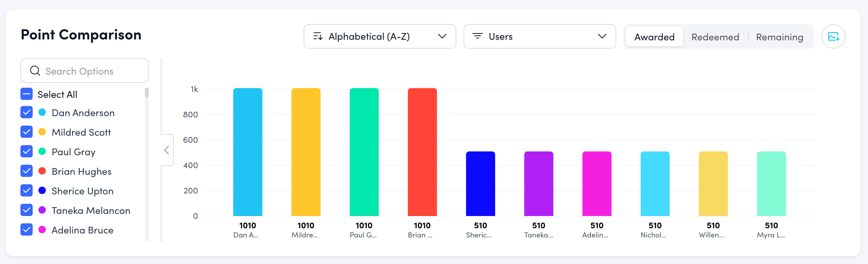Uncheck the Taneka Melancon checkbox
The image size is (868, 264).
pos(27,211)
